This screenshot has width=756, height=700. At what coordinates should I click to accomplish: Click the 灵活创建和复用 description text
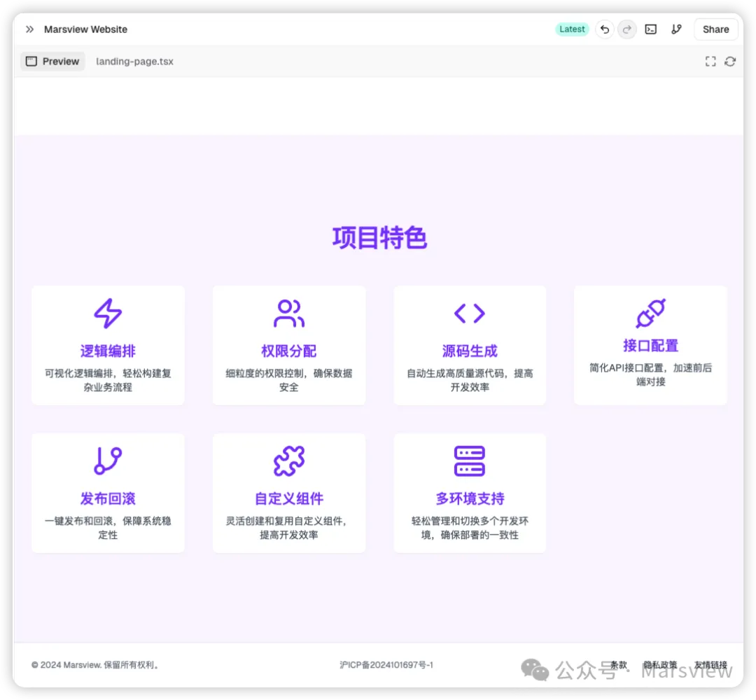coord(289,528)
